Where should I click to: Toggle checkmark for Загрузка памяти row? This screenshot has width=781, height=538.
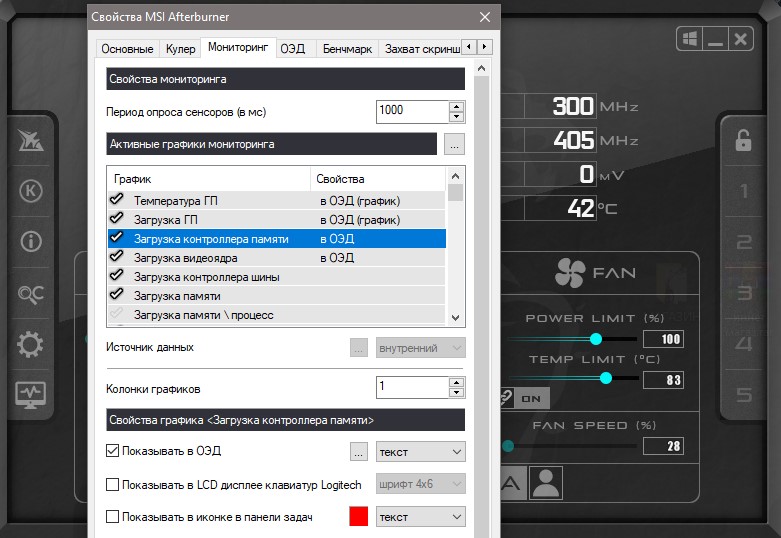click(x=117, y=294)
